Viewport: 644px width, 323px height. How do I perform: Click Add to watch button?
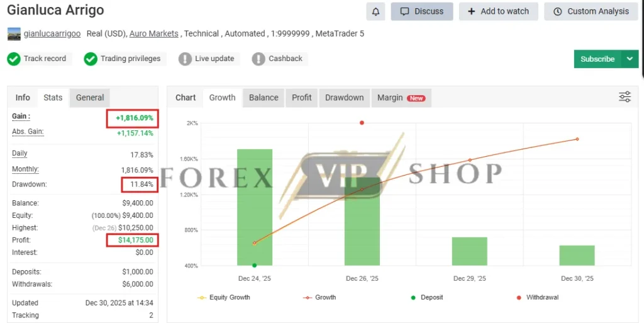click(498, 11)
